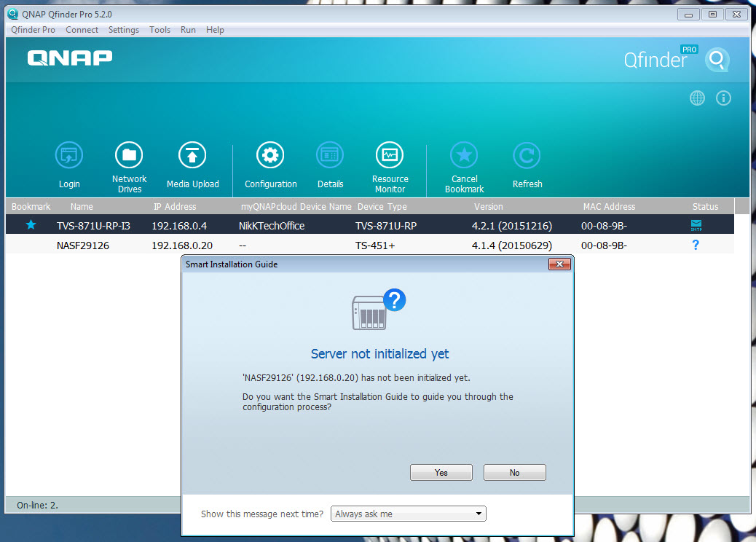Sort by Status column header

(x=705, y=206)
